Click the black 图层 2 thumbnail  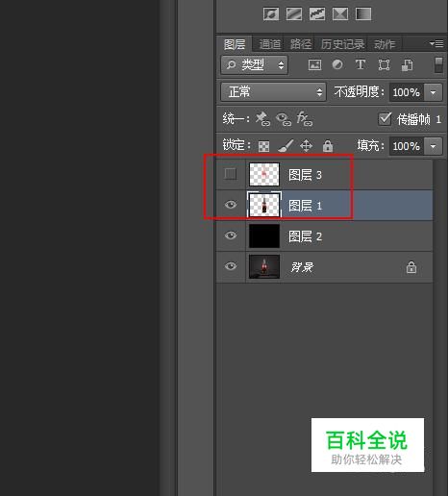click(264, 236)
